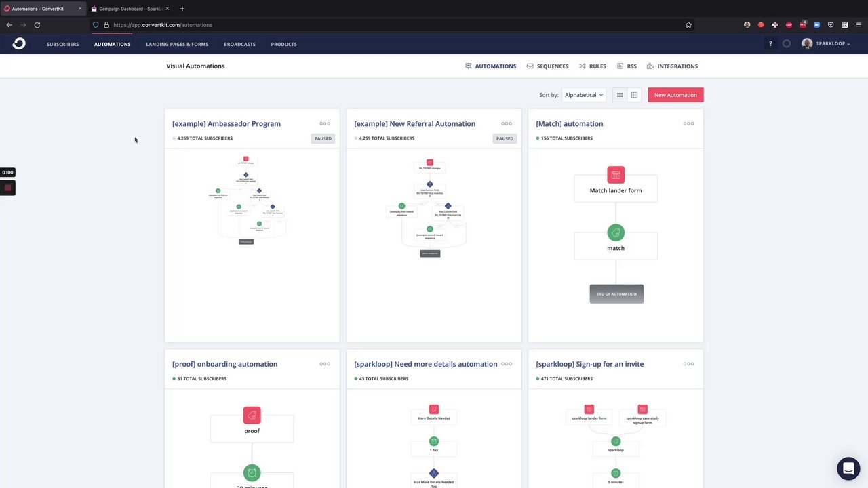Viewport: 868px width, 488px height.
Task: Click PAUSED badge on New Referral card
Action: [x=505, y=138]
